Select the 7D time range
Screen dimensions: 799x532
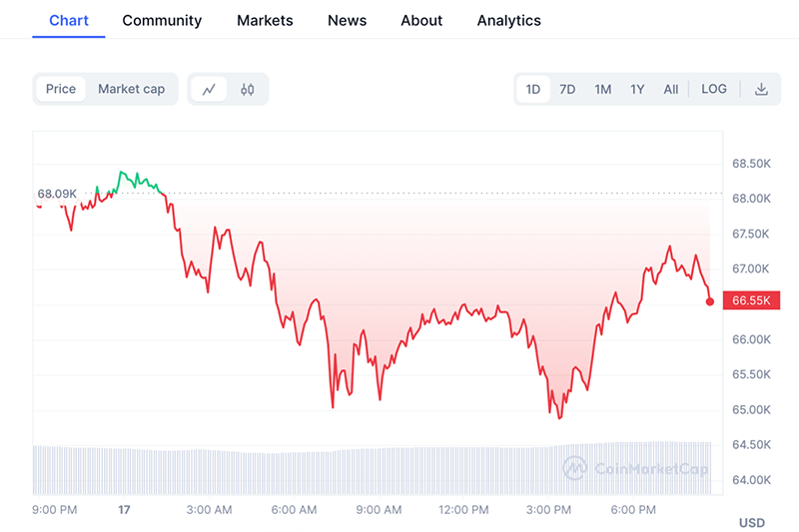point(567,89)
